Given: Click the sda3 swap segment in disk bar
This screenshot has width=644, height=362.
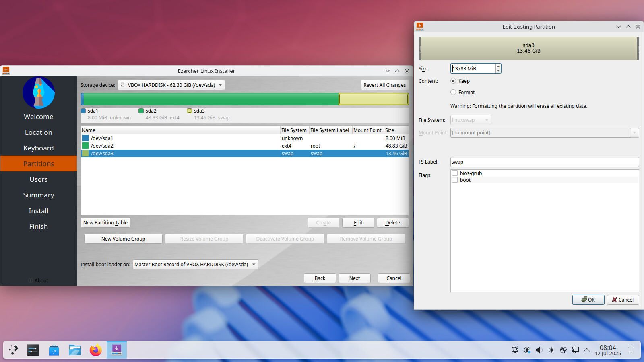Looking at the screenshot, I should (x=373, y=99).
